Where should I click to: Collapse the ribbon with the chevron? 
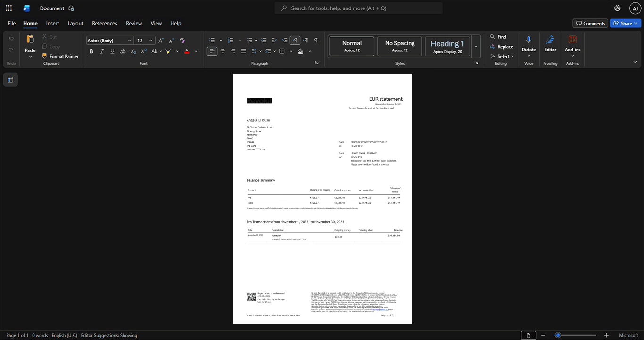pos(635,62)
